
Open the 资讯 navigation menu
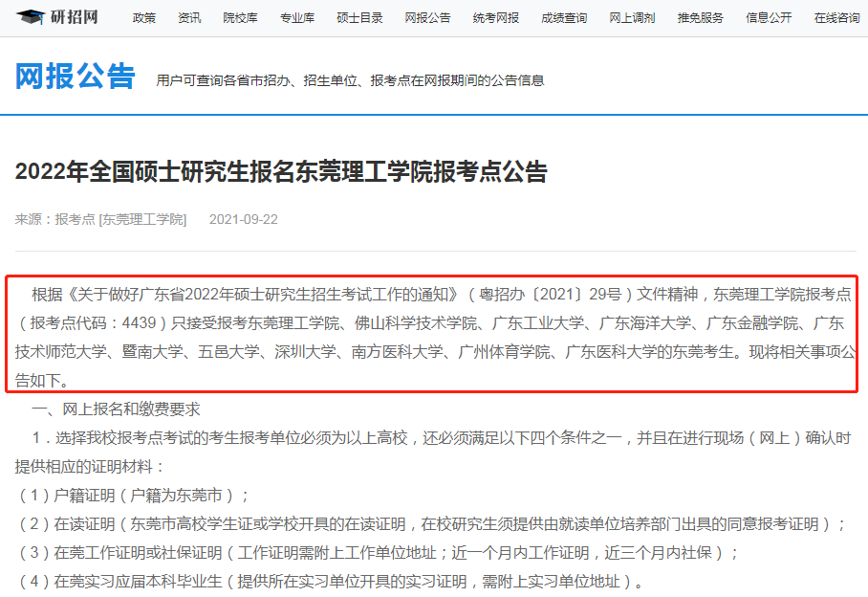click(189, 16)
